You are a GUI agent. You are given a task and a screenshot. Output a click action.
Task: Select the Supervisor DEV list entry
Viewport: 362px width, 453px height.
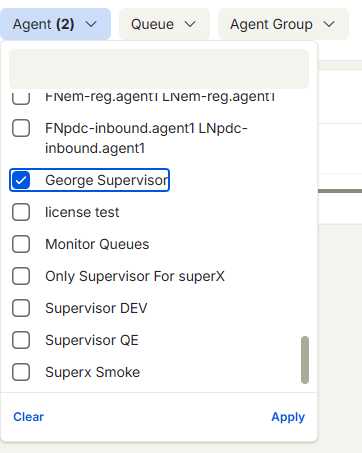pyautogui.click(x=96, y=308)
